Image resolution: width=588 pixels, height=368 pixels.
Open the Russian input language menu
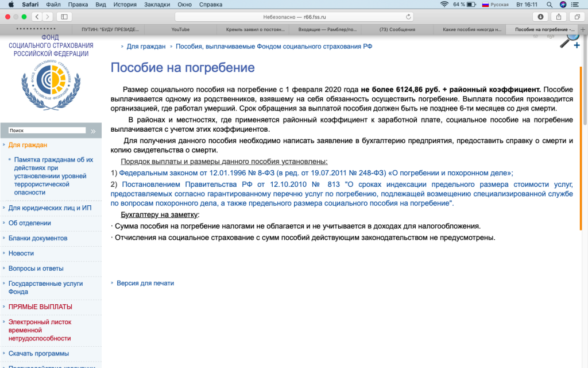495,4
